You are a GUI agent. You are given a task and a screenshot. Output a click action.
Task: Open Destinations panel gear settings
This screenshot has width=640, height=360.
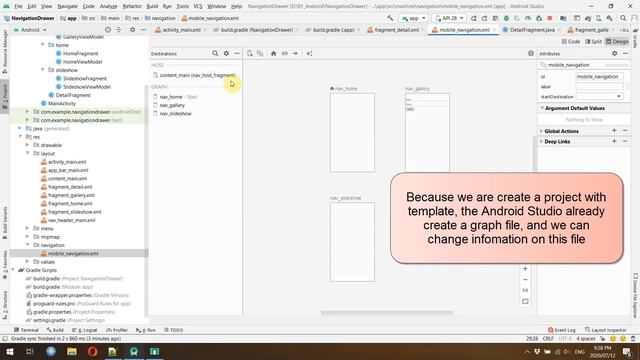click(x=226, y=53)
